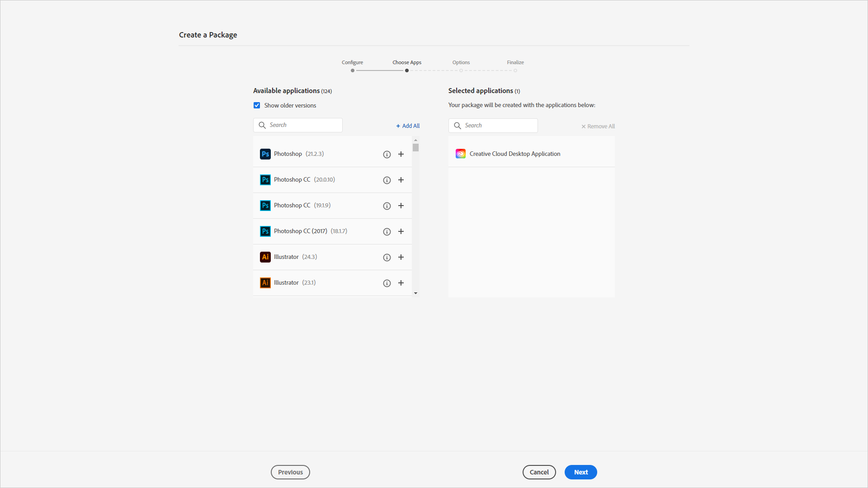This screenshot has height=488, width=868.
Task: Add Photoshop CC 19.1.9 with plus icon
Action: (x=401, y=206)
